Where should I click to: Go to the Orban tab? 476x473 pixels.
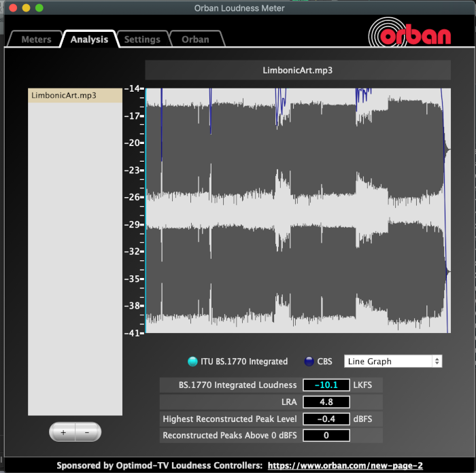(195, 39)
